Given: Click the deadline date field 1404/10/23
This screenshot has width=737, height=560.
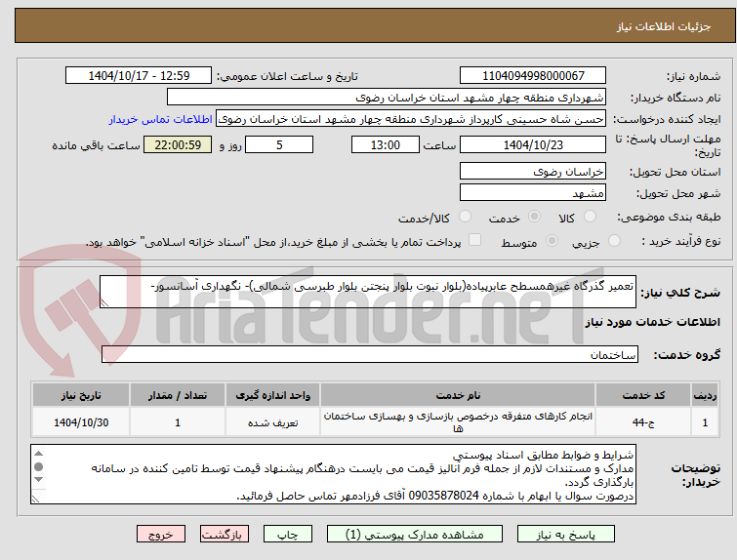Looking at the screenshot, I should [x=533, y=144].
